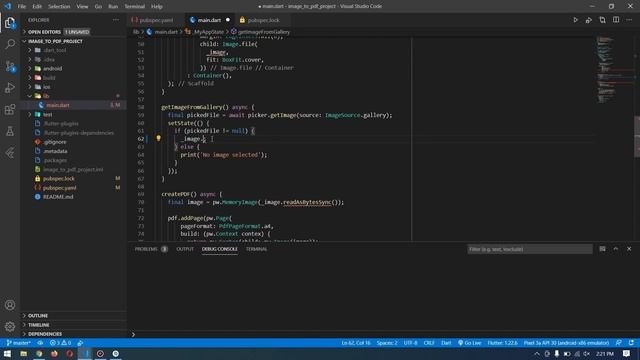Image resolution: width=640 pixels, height=360 pixels.
Task: Clear the debug console output
Action: tap(602, 249)
